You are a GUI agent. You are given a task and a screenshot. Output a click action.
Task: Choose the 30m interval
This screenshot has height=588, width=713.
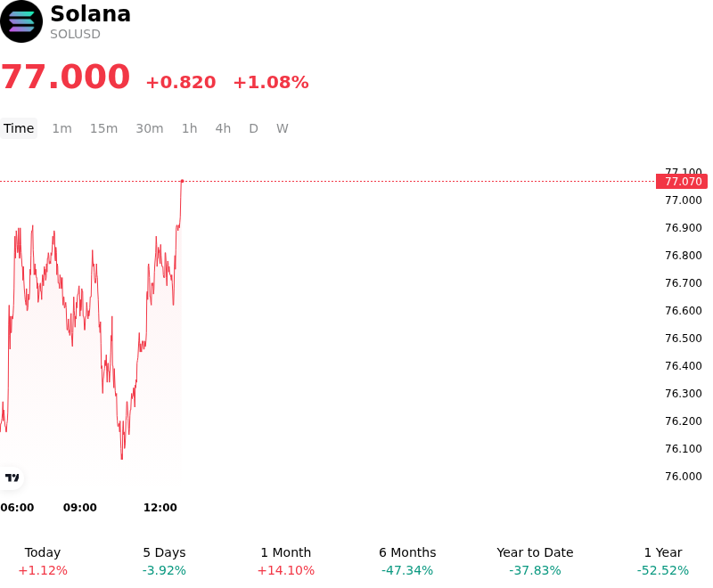[x=150, y=128]
